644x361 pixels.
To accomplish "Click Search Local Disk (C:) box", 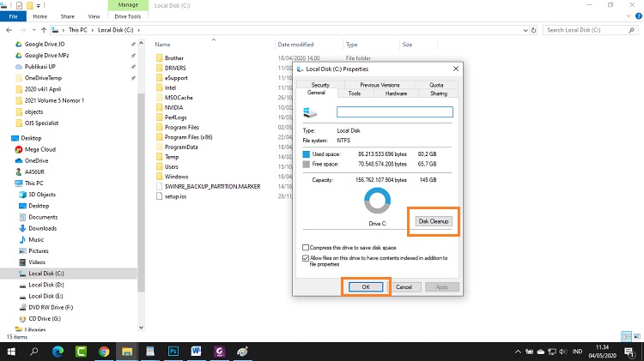I will [x=591, y=30].
